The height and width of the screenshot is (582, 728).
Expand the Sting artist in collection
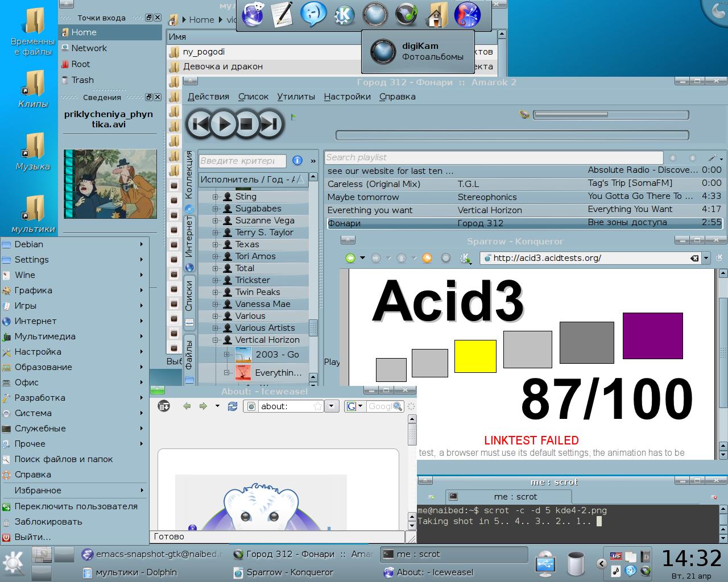(x=216, y=197)
